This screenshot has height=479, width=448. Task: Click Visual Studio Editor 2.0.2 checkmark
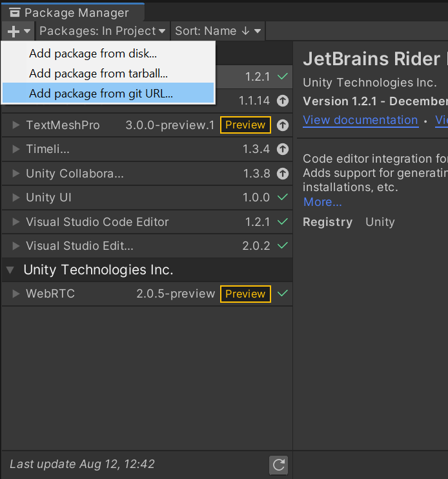click(283, 245)
